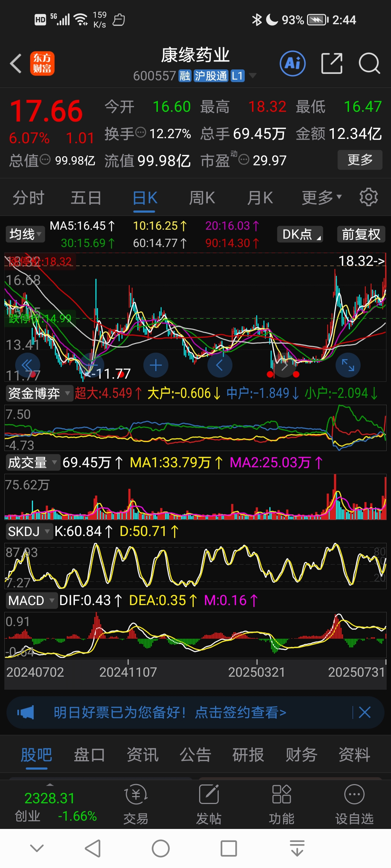The height and width of the screenshot is (868, 391).
Task: Tap the 更多 quote details button
Action: (x=360, y=159)
